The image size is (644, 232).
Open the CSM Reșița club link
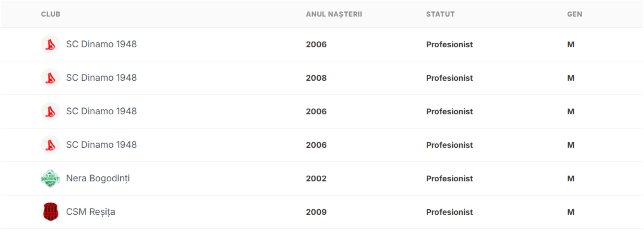91,212
